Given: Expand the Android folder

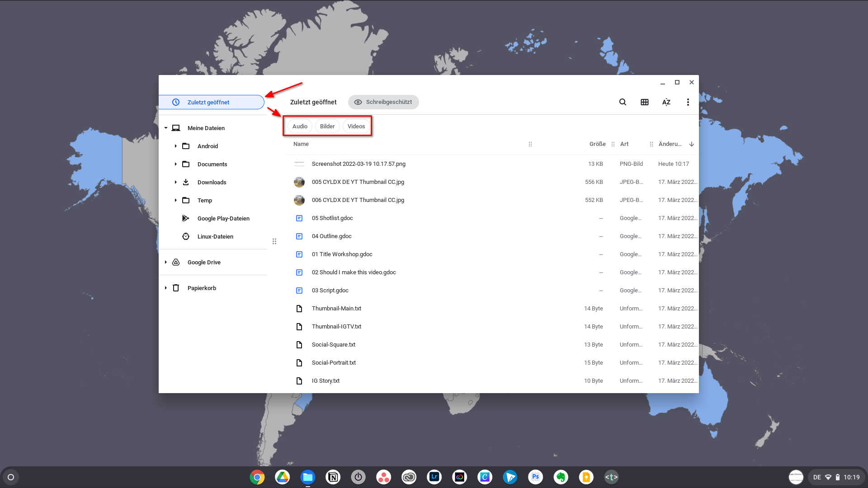Looking at the screenshot, I should [x=175, y=146].
